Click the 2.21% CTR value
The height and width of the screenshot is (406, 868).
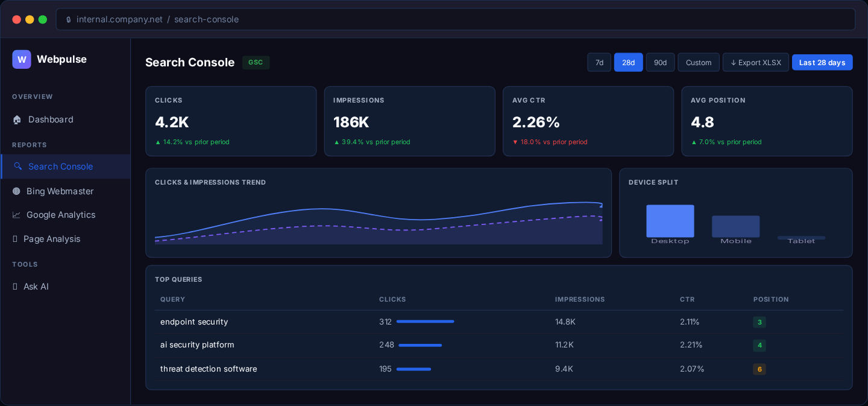tap(691, 344)
